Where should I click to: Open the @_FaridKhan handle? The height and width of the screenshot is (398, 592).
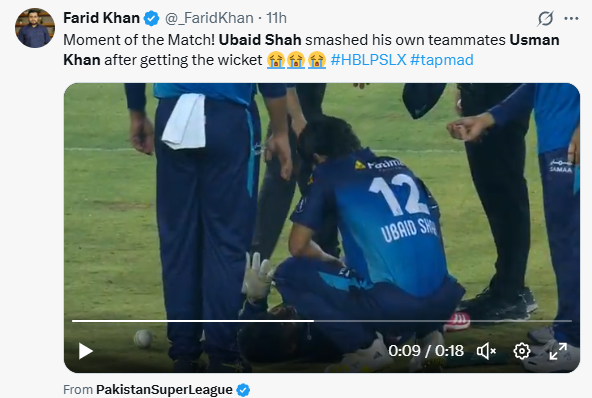point(209,18)
